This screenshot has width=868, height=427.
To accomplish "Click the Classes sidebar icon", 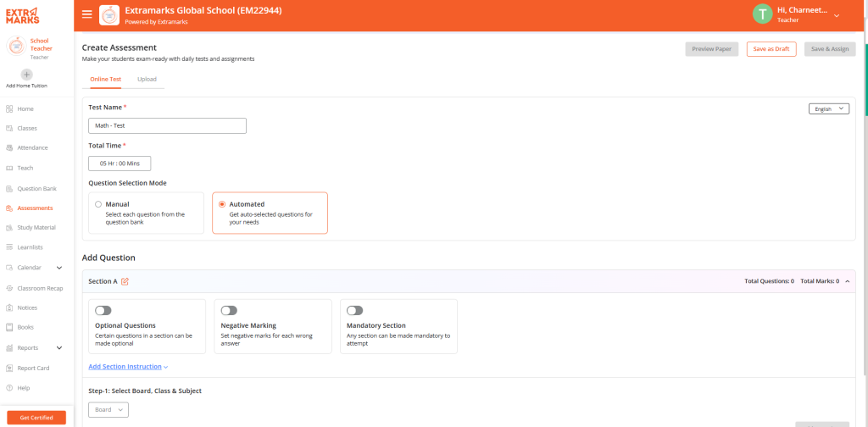I will pos(9,128).
